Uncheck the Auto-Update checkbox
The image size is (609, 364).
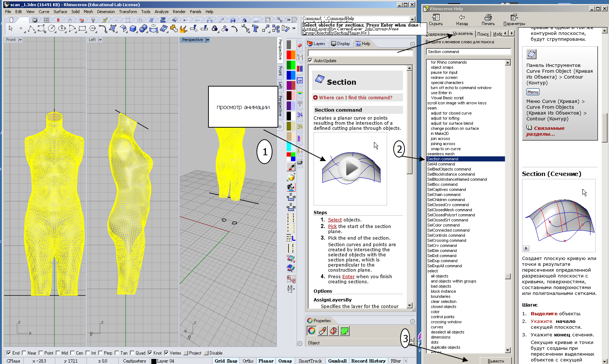click(x=310, y=61)
